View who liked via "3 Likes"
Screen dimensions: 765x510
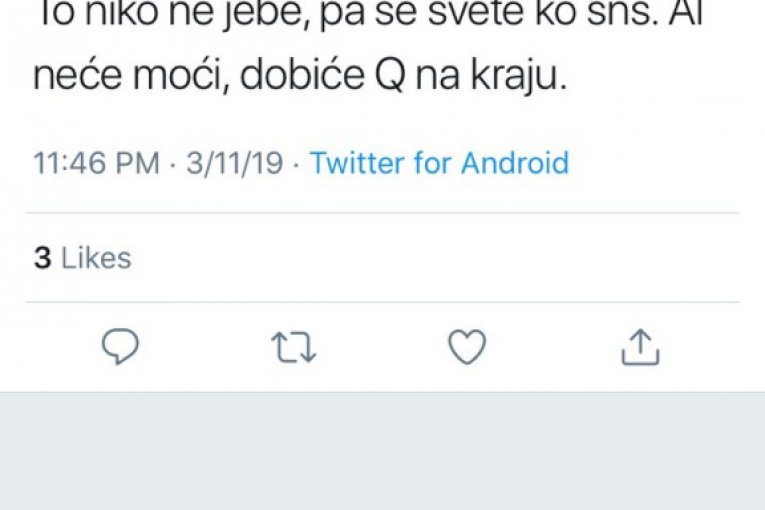click(x=82, y=259)
